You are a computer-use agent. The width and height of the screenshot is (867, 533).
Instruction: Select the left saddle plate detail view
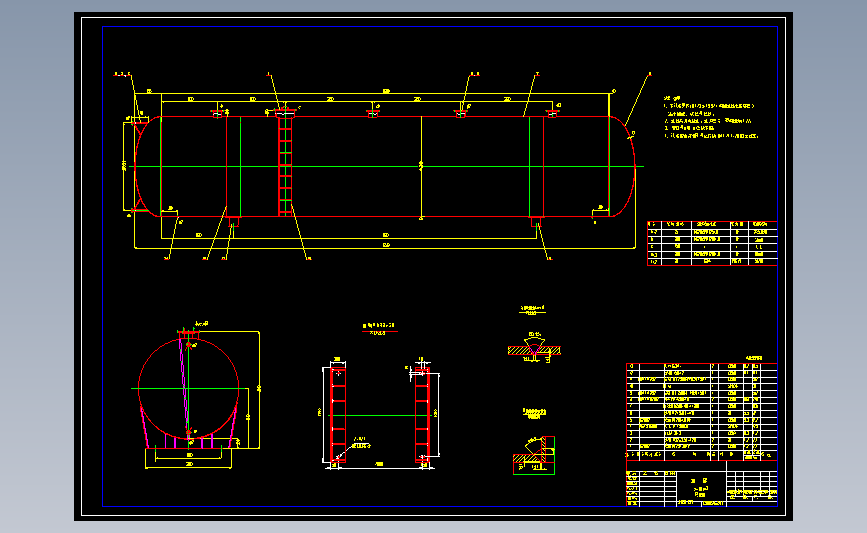pyautogui.click(x=338, y=415)
